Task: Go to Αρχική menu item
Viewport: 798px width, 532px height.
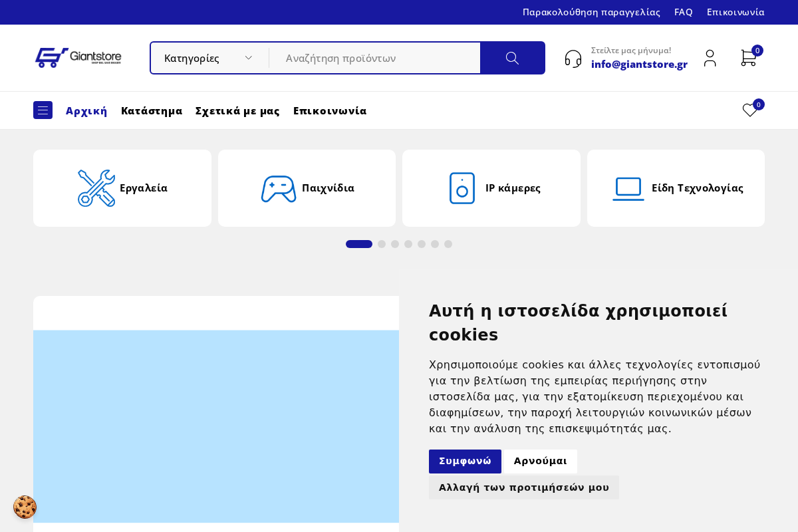Action: pos(86,110)
